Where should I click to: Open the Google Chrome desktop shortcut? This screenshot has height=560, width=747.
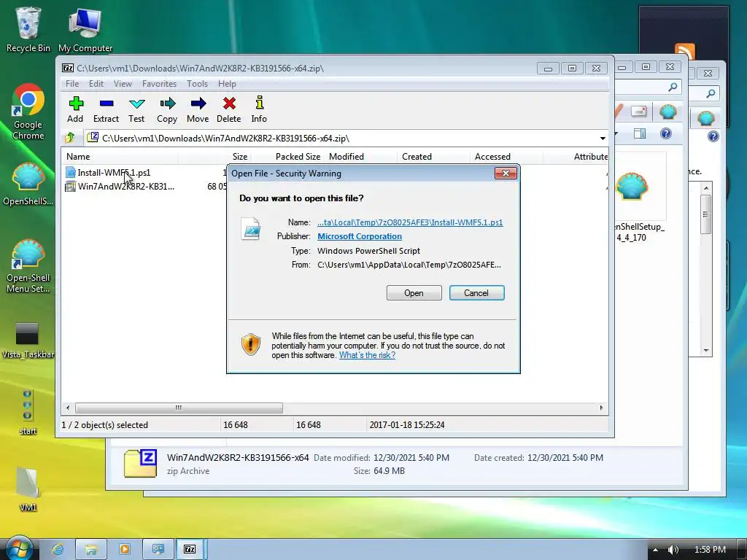(x=28, y=112)
